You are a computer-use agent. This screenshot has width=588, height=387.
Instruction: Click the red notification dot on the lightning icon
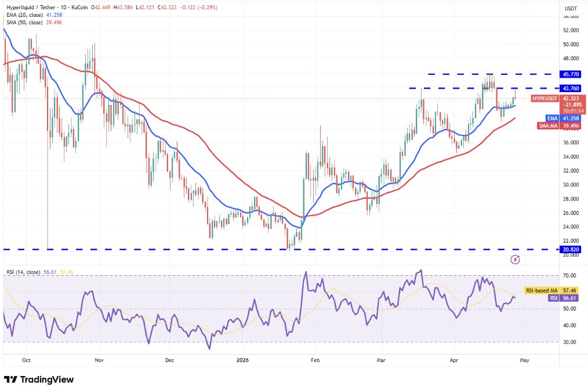click(x=518, y=257)
